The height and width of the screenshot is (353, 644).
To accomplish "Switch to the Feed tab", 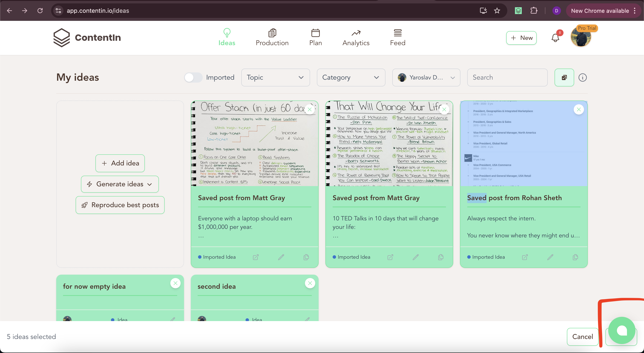I will [398, 37].
